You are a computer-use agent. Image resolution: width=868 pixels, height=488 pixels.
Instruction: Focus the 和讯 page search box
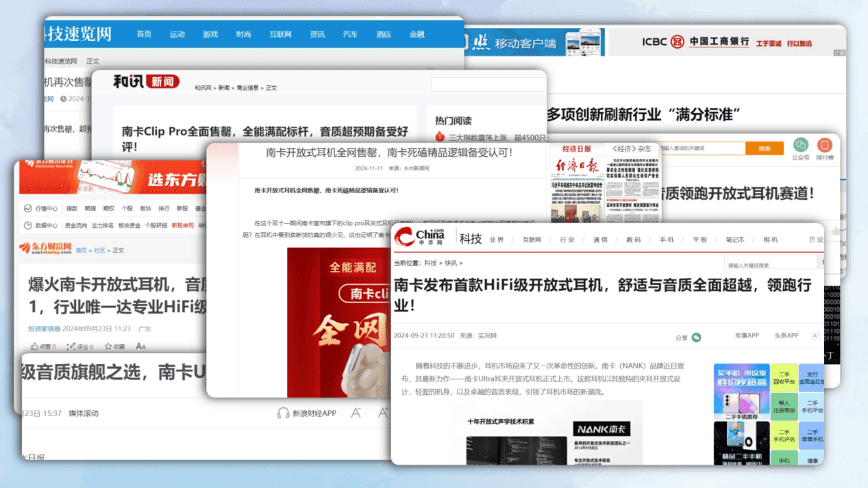[488, 84]
